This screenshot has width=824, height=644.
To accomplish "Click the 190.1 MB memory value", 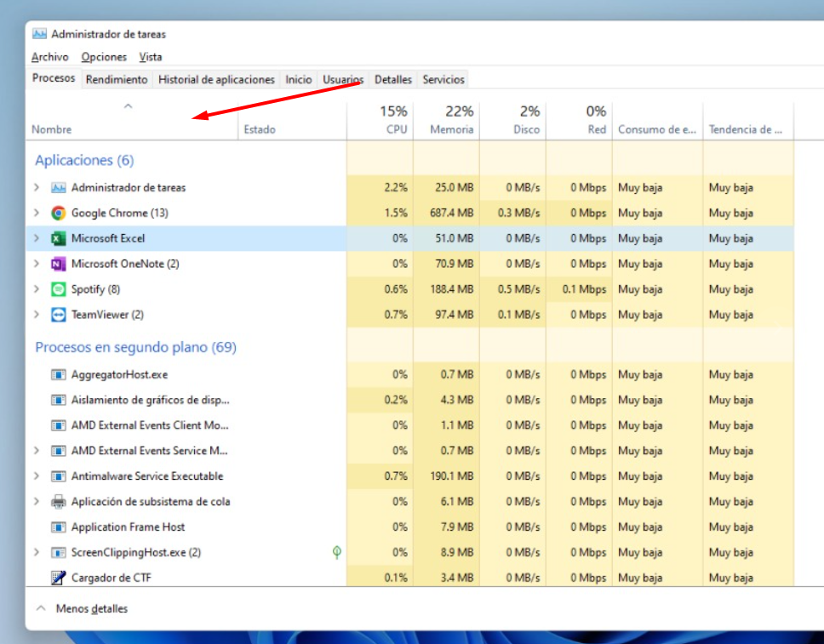I will [451, 476].
